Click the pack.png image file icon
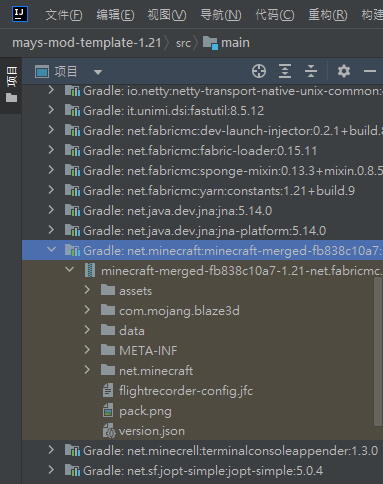The height and width of the screenshot is (484, 383). click(108, 410)
